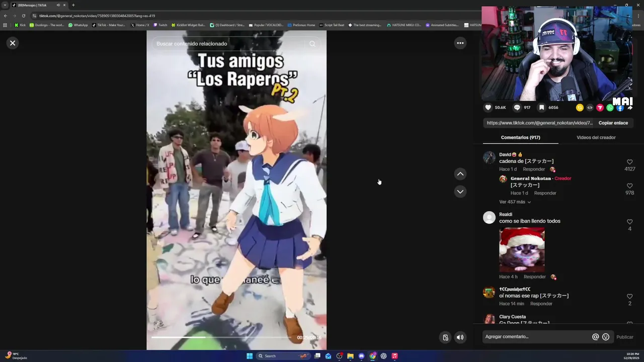Open the Apple Music icon in the taskbar

coord(394,356)
